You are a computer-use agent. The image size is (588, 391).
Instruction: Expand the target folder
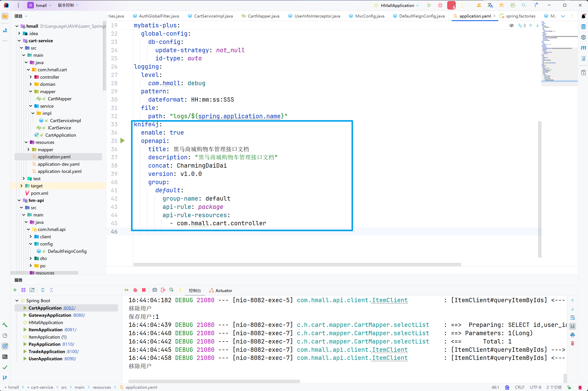(21, 186)
